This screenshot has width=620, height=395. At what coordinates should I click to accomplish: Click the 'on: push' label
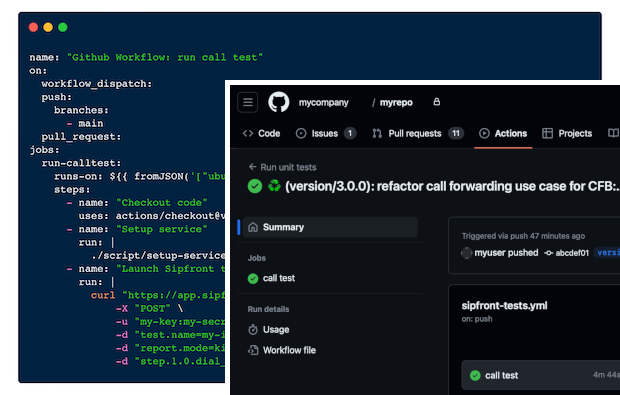click(477, 319)
